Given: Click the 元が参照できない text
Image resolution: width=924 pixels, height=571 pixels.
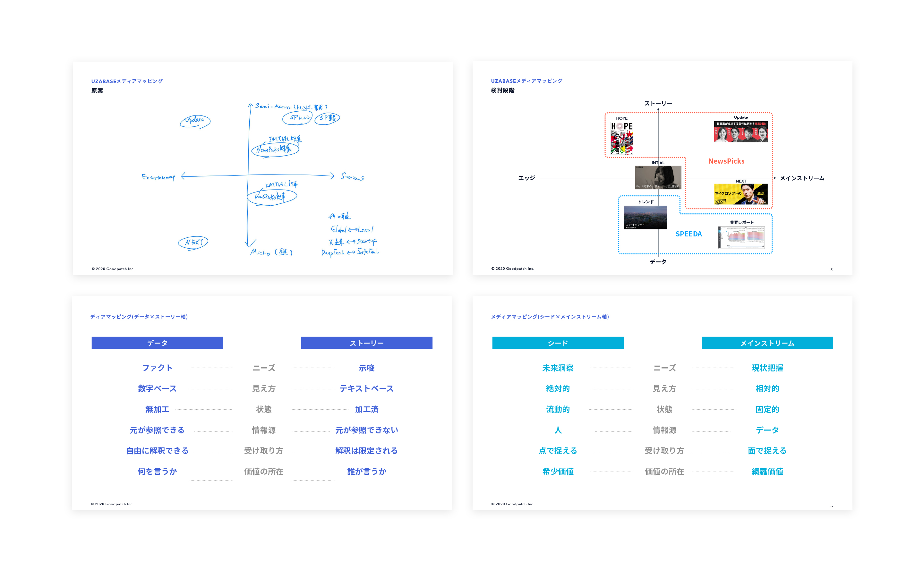Looking at the screenshot, I should [366, 430].
